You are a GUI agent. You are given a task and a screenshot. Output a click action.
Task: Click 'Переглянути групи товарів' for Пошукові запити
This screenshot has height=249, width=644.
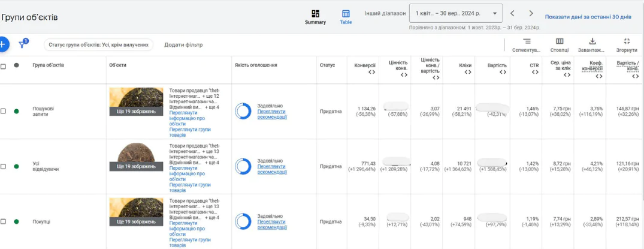[190, 132]
